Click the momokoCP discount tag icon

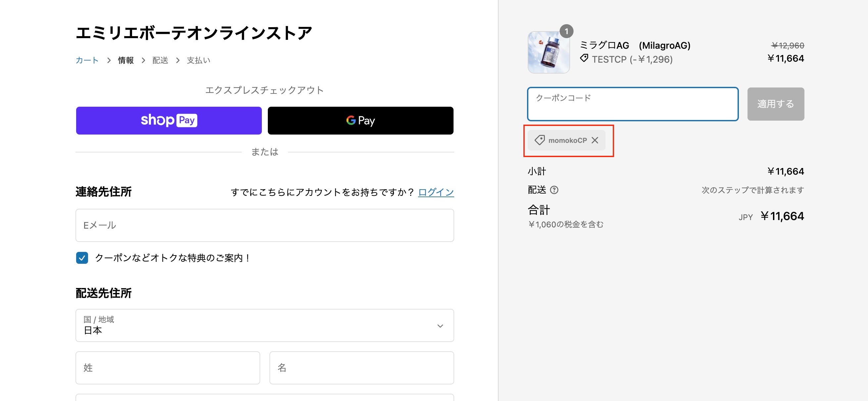[540, 140]
